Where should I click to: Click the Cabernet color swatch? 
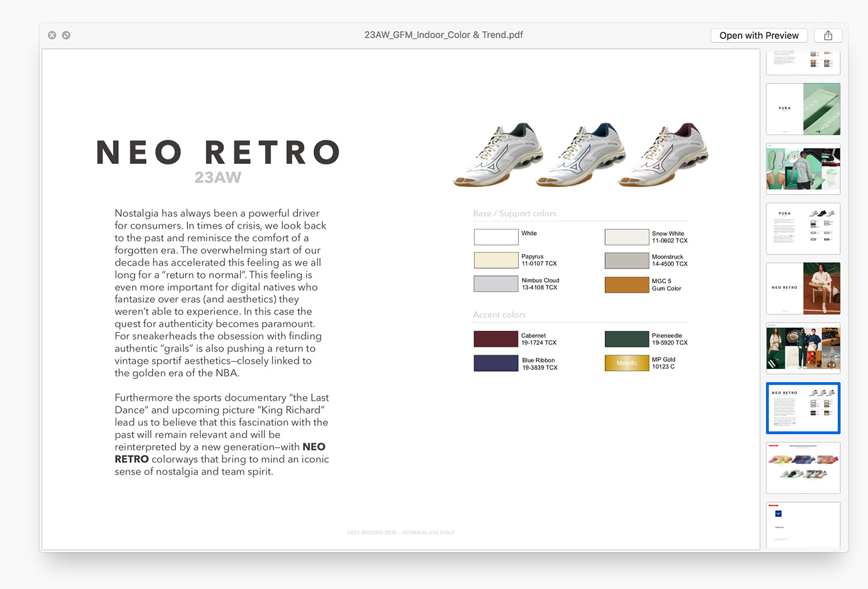[x=496, y=339]
